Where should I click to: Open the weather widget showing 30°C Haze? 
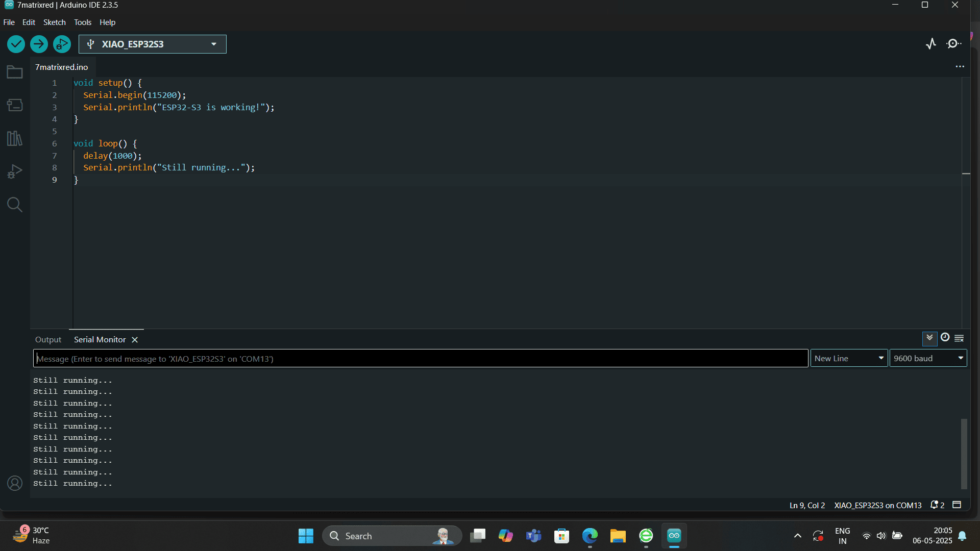(32, 536)
